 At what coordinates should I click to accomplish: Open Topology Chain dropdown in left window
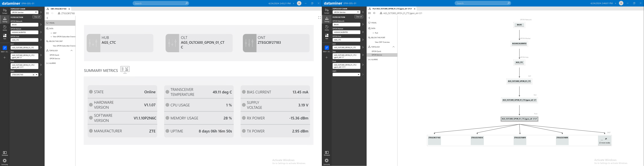[36, 12]
